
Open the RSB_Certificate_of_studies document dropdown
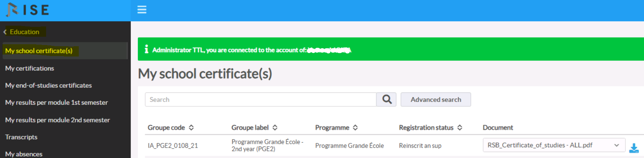554,145
